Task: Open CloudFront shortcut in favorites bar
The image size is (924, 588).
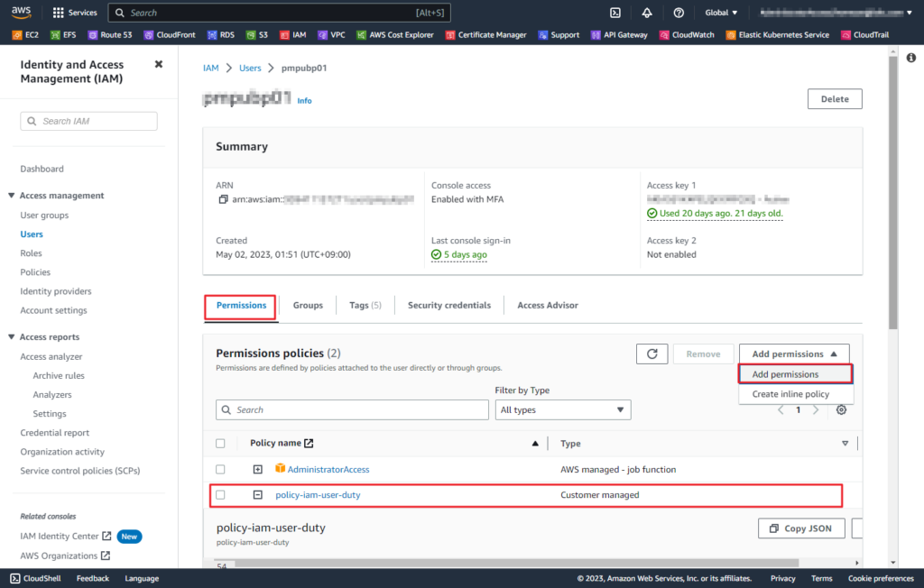Action: 170,35
